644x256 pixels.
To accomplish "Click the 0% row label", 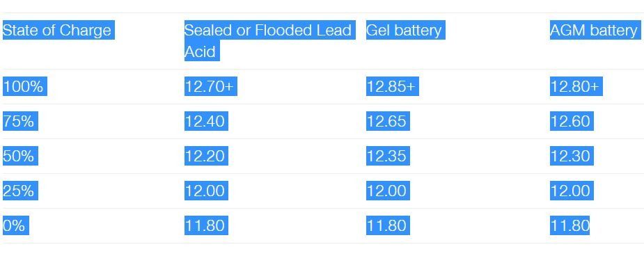I will (15, 225).
